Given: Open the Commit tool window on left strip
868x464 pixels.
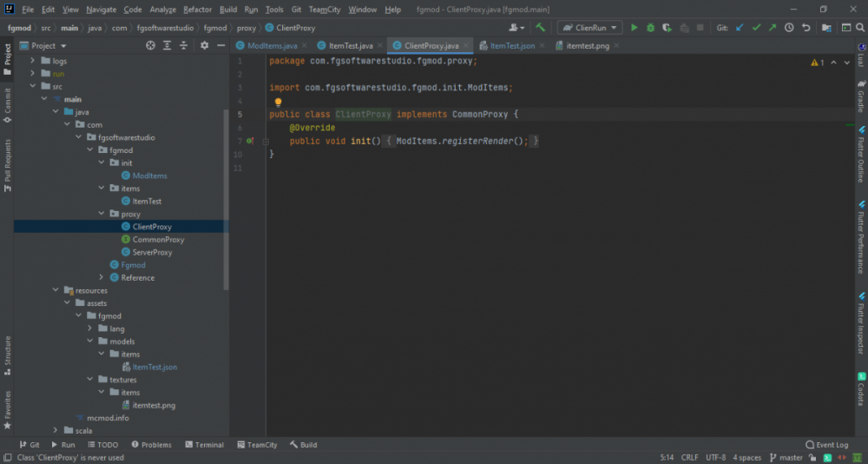Looking at the screenshot, I should pyautogui.click(x=7, y=105).
